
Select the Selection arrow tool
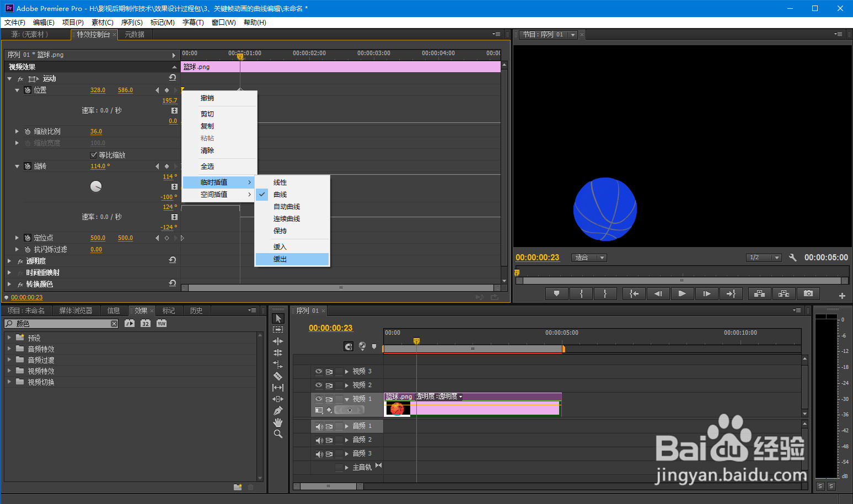click(278, 318)
